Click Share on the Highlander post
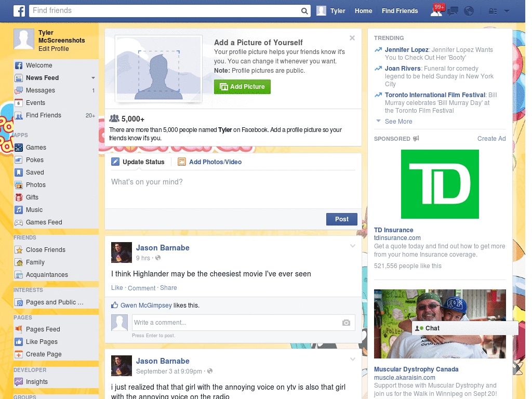Image resolution: width=532 pixels, height=399 pixels. pyautogui.click(x=168, y=288)
